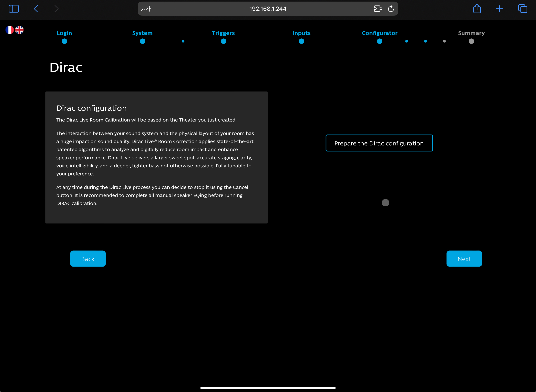
Task: Show tab overview icon
Action: [522, 9]
